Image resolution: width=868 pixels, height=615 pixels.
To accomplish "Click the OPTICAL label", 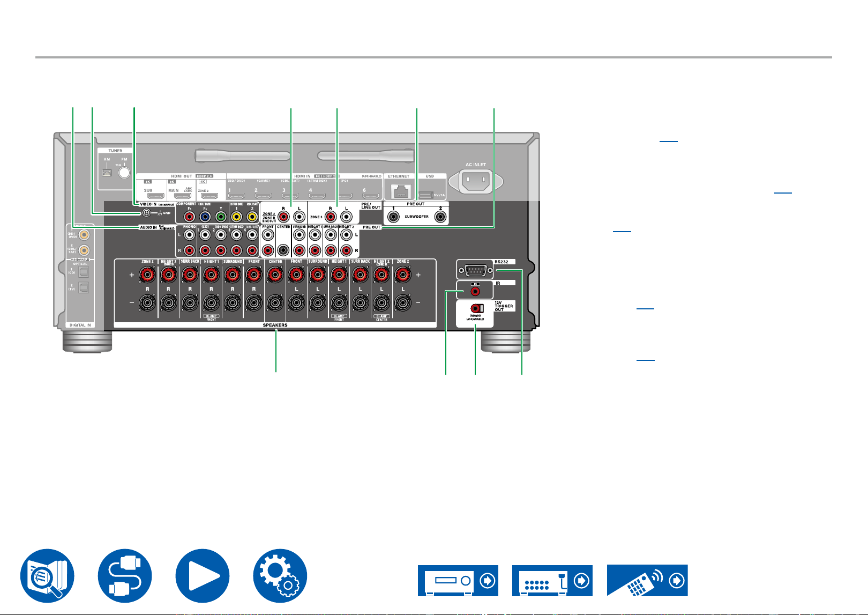I will point(80,264).
